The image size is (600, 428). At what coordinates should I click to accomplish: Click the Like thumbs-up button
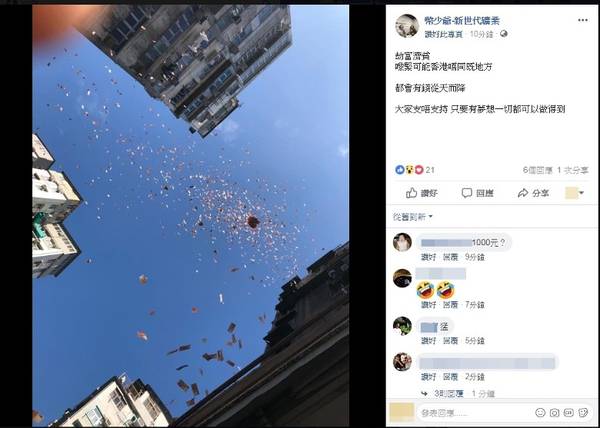(421, 193)
